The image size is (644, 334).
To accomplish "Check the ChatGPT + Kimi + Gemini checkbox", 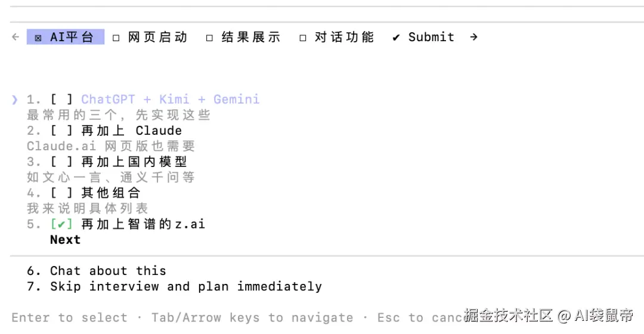I will 61,100.
